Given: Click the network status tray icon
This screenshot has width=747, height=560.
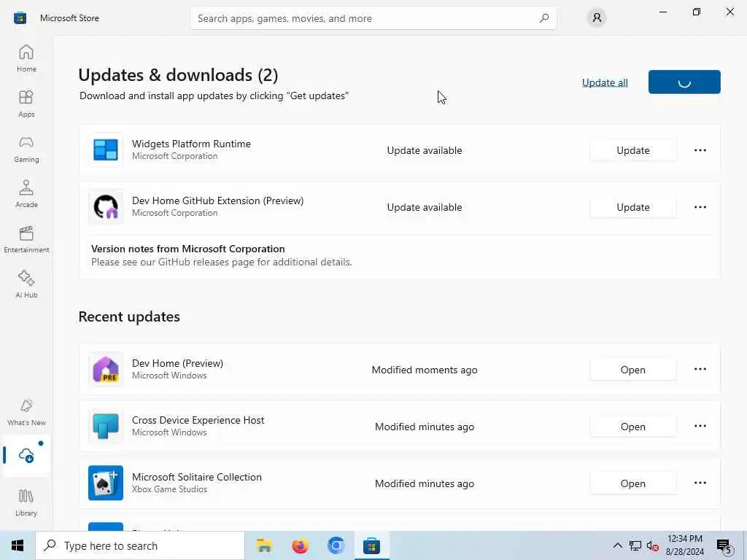Looking at the screenshot, I should [635, 545].
